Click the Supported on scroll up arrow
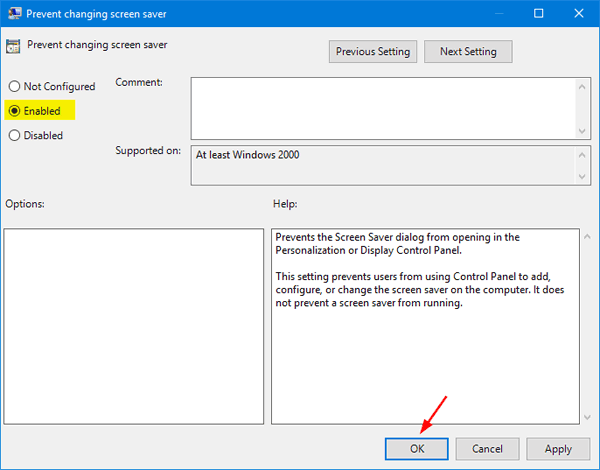 (582, 155)
